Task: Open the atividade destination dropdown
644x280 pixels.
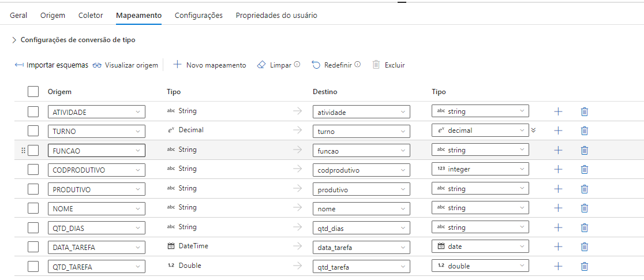Action: tap(361, 112)
